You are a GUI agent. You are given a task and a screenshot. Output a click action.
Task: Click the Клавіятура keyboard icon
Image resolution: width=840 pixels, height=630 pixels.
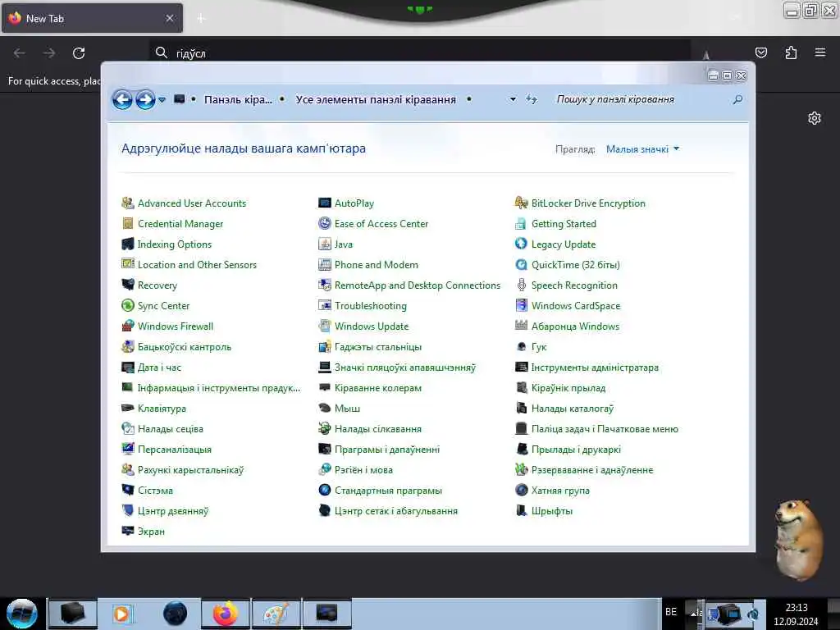[127, 409]
